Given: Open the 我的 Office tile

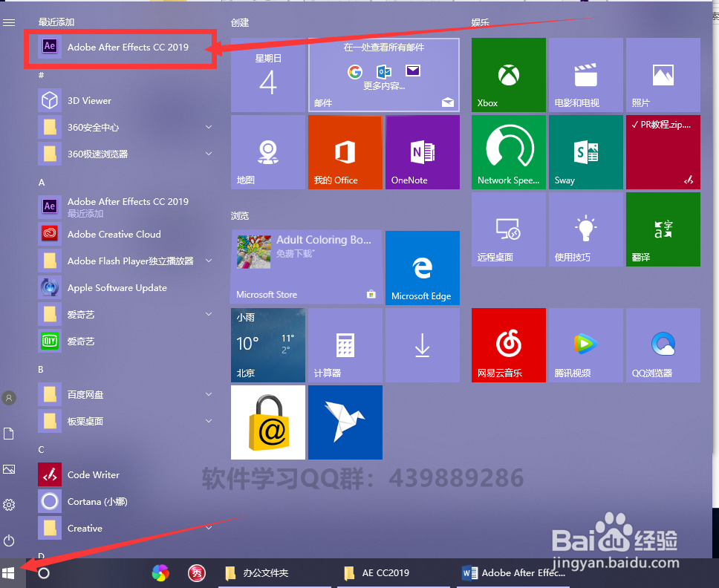Looking at the screenshot, I should (x=345, y=152).
